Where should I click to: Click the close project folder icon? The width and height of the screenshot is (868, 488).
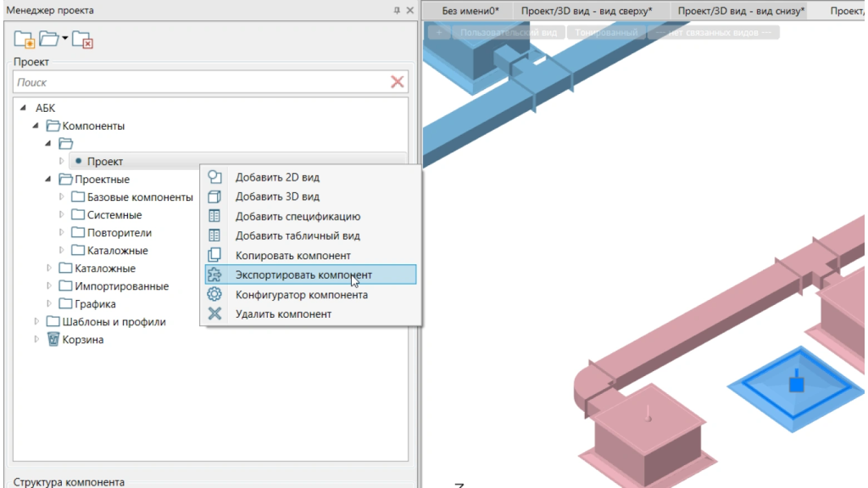82,39
